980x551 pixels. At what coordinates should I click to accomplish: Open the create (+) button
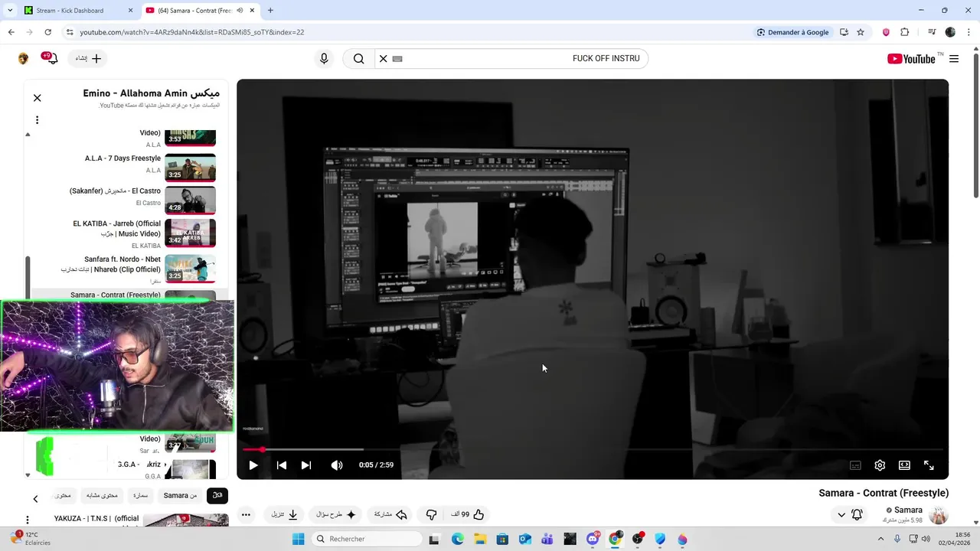click(89, 58)
